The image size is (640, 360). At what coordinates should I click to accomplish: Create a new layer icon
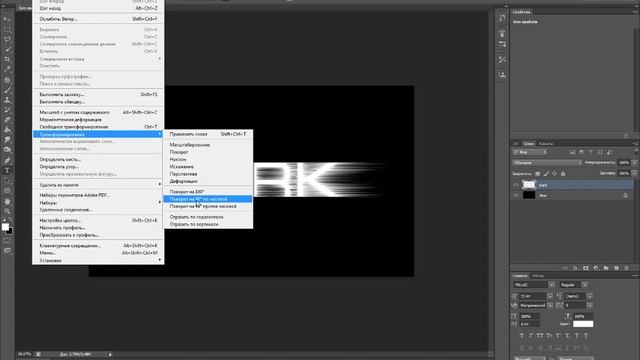point(616,268)
